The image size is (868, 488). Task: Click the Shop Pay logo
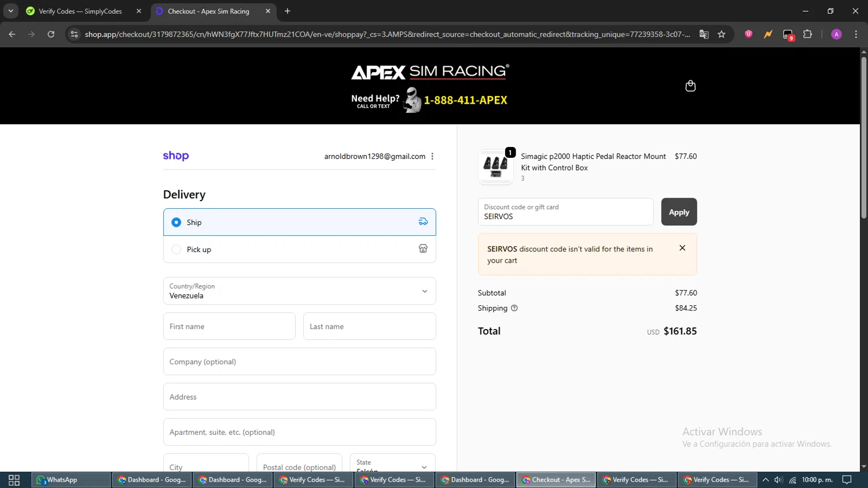click(x=176, y=156)
